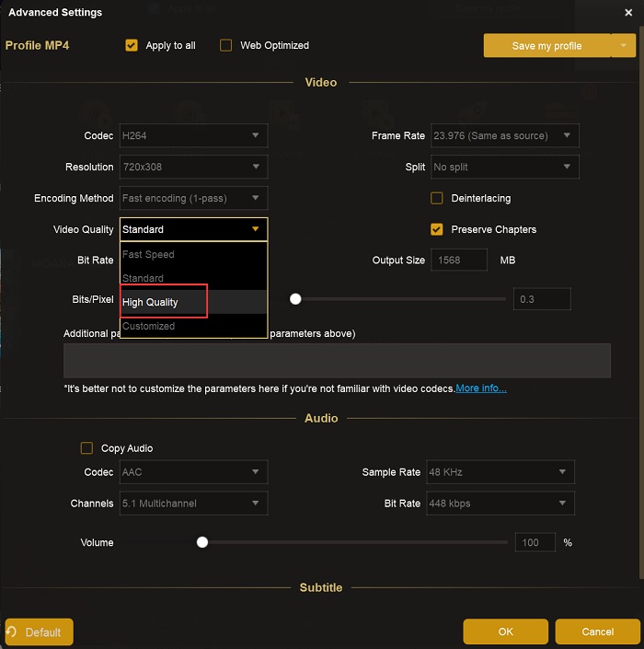
Task: Click the Output Size field showing 1568
Action: pyautogui.click(x=459, y=260)
